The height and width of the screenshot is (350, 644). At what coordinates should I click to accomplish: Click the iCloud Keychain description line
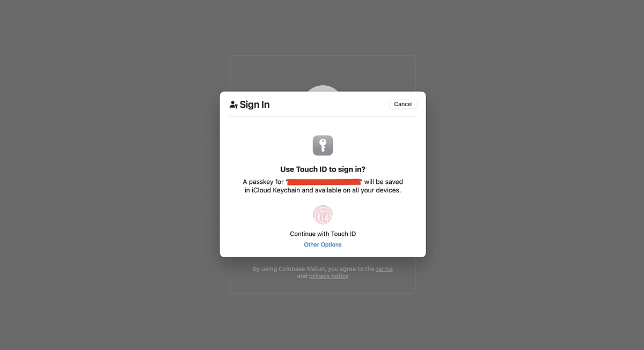click(323, 190)
